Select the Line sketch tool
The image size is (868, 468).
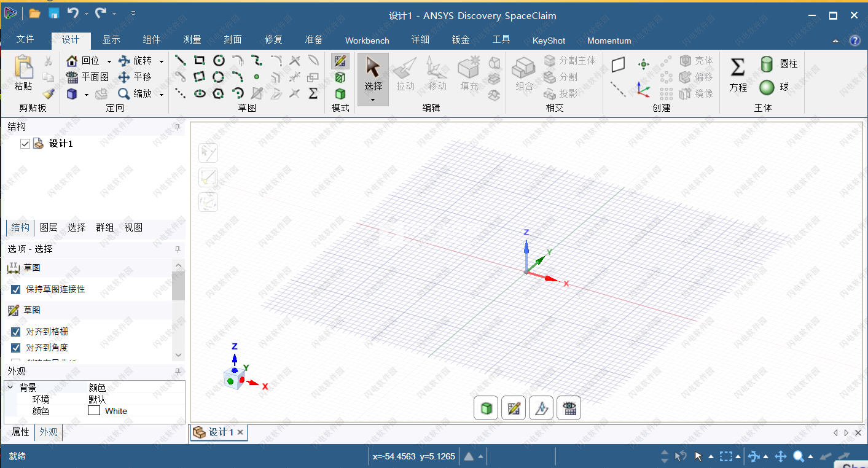181,60
